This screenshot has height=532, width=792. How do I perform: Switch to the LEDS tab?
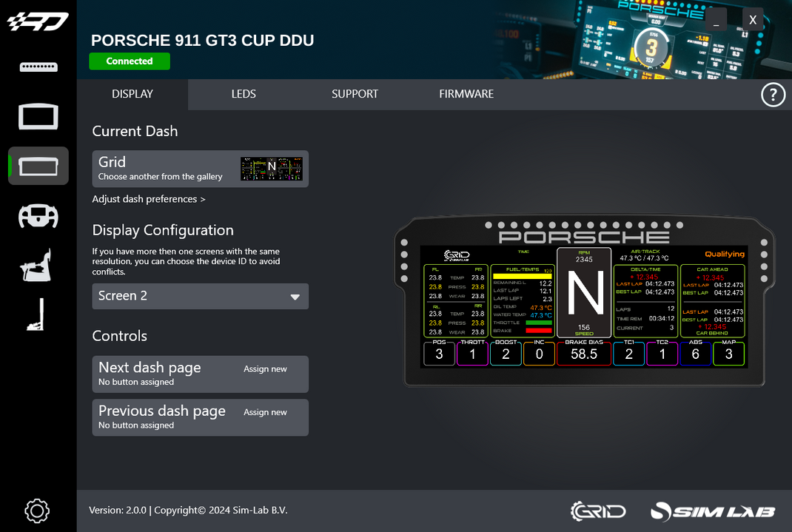244,94
